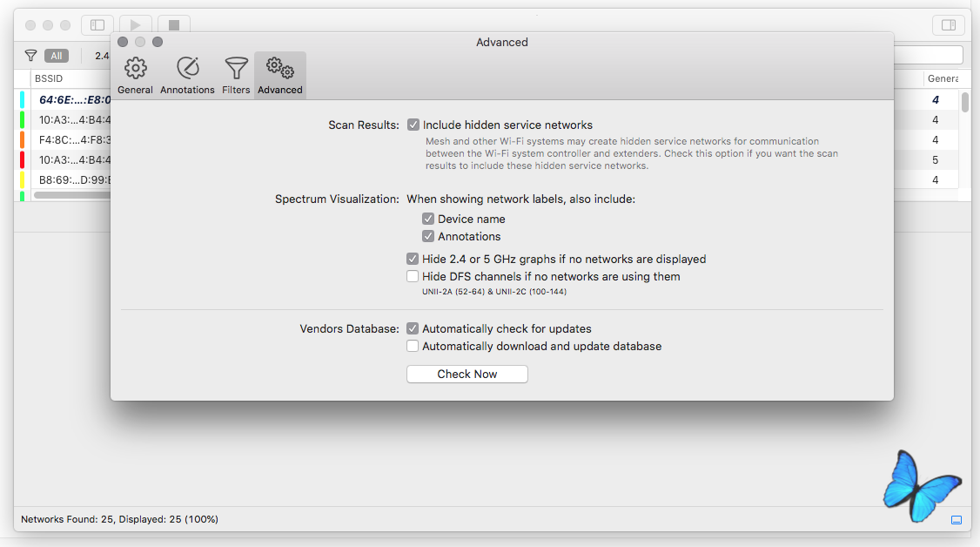The image size is (980, 547).
Task: Uncheck Hide 2.4 or 5 GHz graphs
Action: pyautogui.click(x=413, y=259)
